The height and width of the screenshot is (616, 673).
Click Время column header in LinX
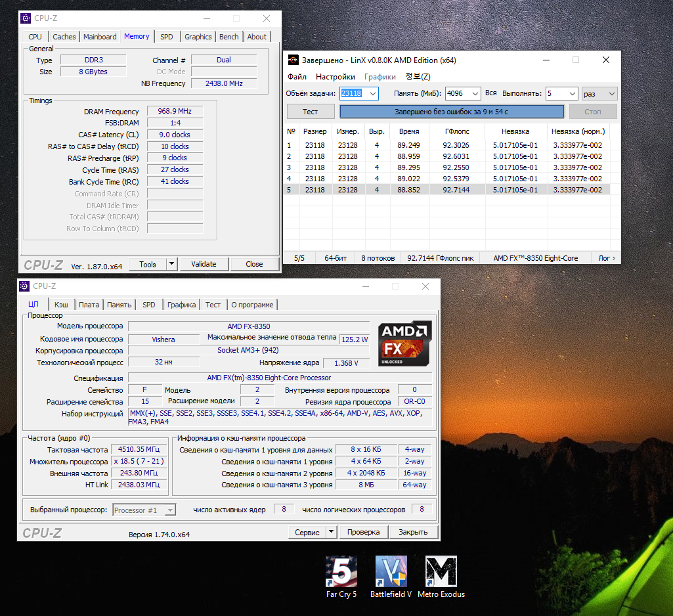tap(409, 131)
